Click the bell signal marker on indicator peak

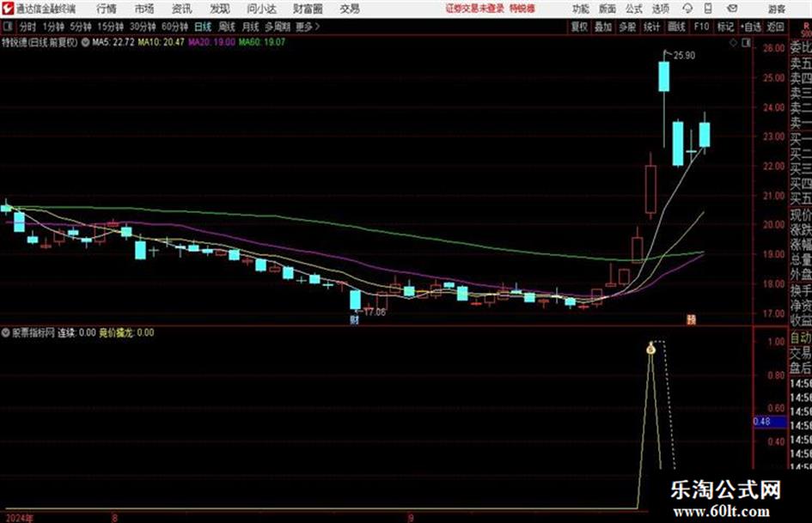pyautogui.click(x=651, y=349)
